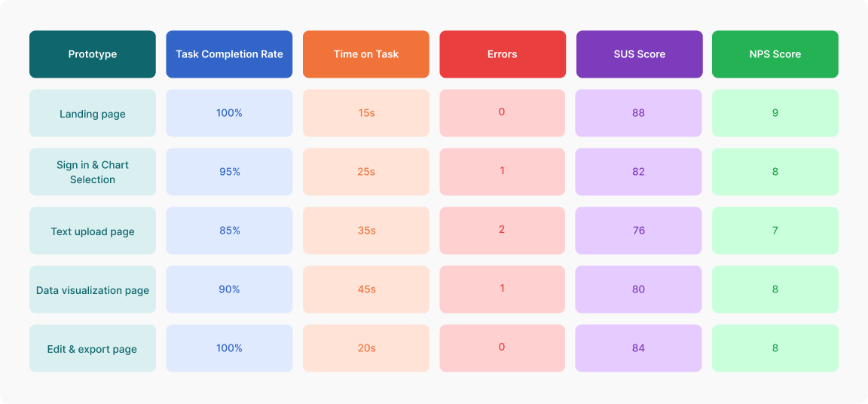
Task: Select the green NPS Score header
Action: pos(775,54)
